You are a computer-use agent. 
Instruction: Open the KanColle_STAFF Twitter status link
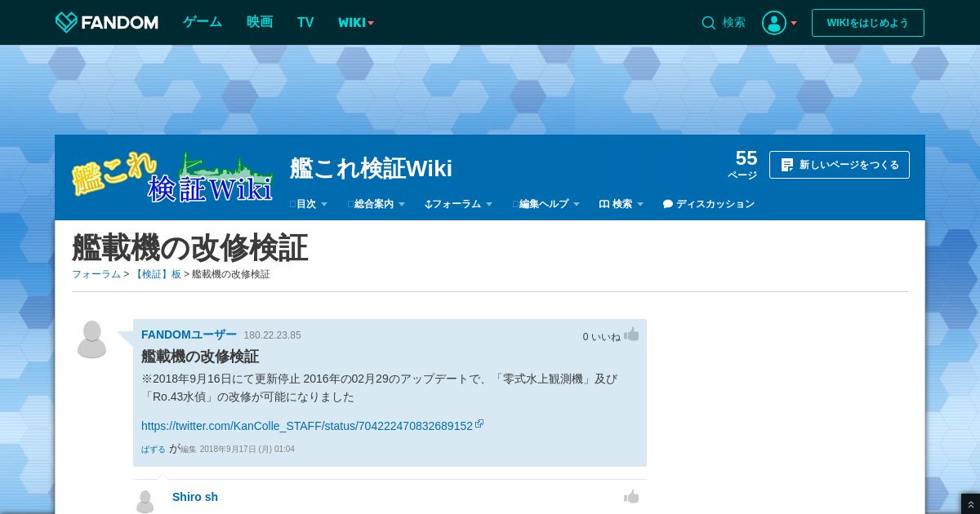coord(307,426)
